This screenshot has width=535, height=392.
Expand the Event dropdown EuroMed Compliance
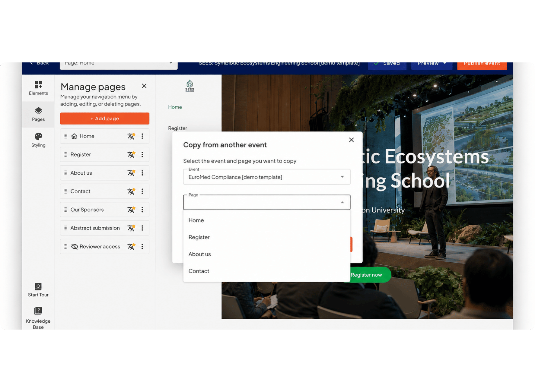click(267, 177)
